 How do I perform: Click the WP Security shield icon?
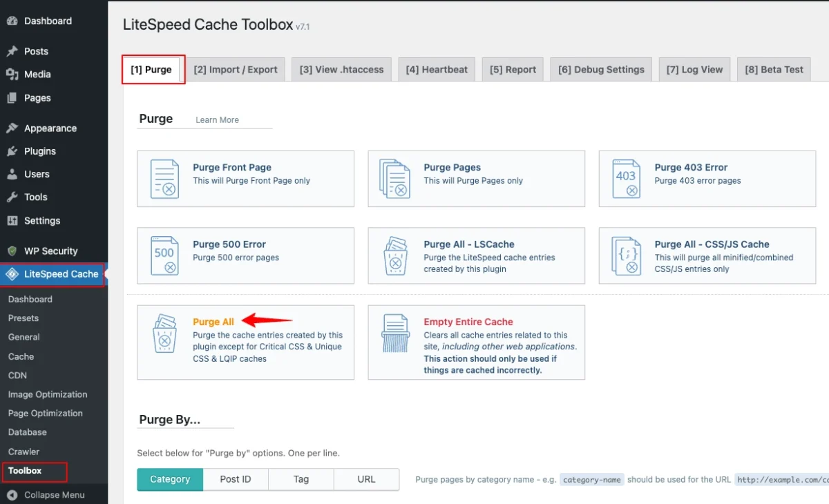(x=12, y=251)
